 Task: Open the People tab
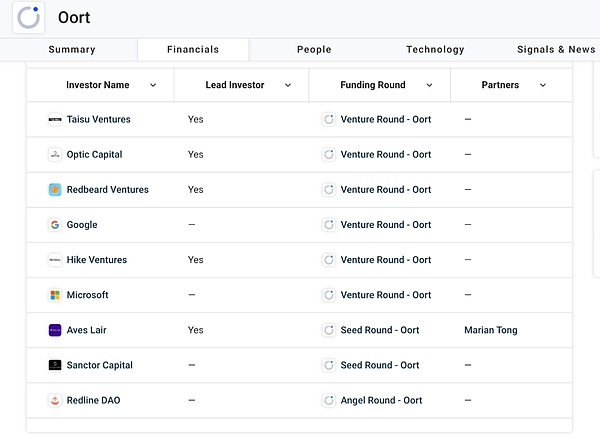point(314,50)
